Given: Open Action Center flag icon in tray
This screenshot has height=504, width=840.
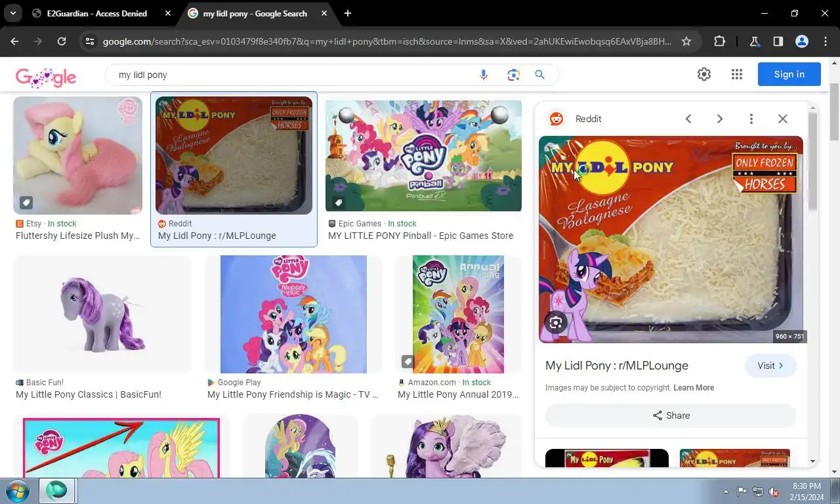Looking at the screenshot, I should (x=742, y=492).
